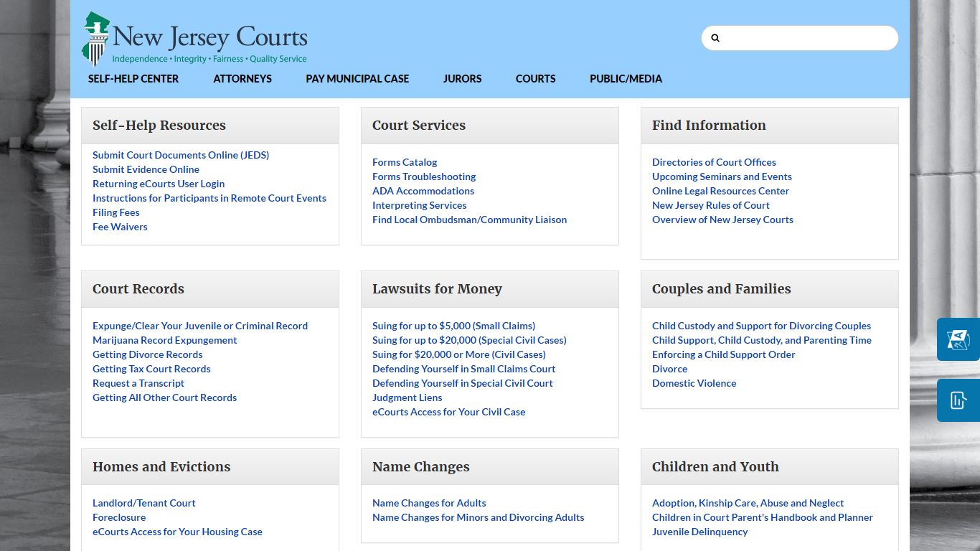Open Defending Yourself in Small Claims Court
The image size is (980, 551).
click(x=463, y=369)
